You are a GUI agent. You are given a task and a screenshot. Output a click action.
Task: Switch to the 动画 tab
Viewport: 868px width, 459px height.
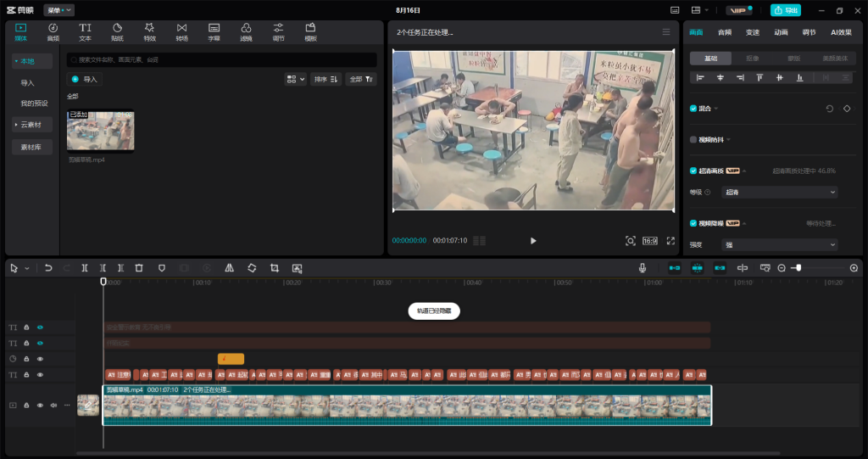(781, 32)
